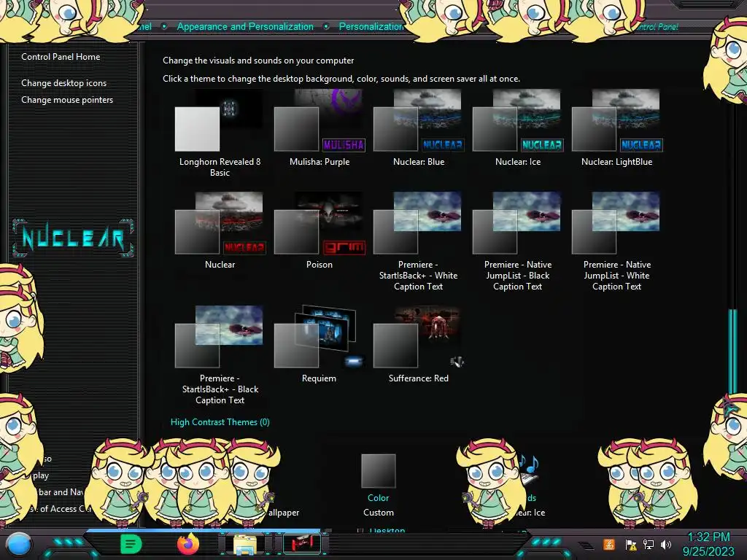This screenshot has width=747, height=560.
Task: Select the Poison theme
Action: [320, 231]
